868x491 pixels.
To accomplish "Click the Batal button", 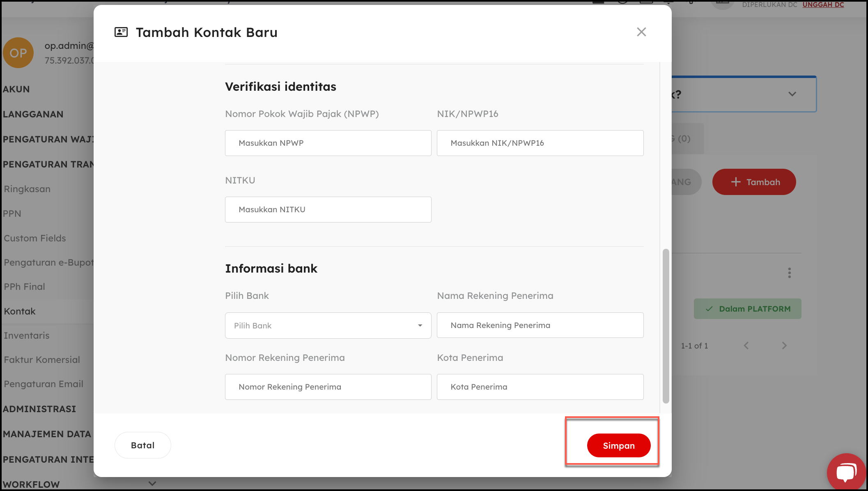I will point(142,445).
